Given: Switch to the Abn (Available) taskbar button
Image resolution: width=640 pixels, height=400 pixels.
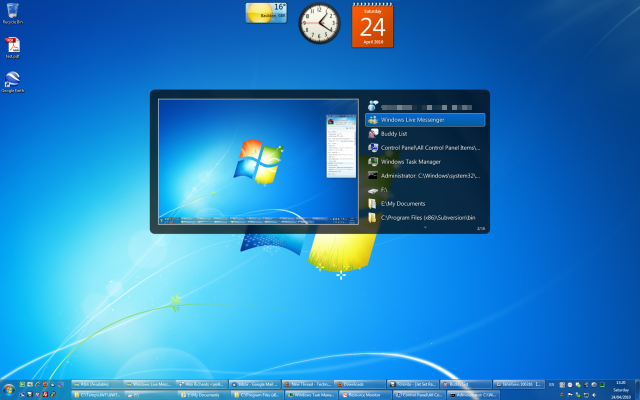Looking at the screenshot, I should tap(97, 384).
